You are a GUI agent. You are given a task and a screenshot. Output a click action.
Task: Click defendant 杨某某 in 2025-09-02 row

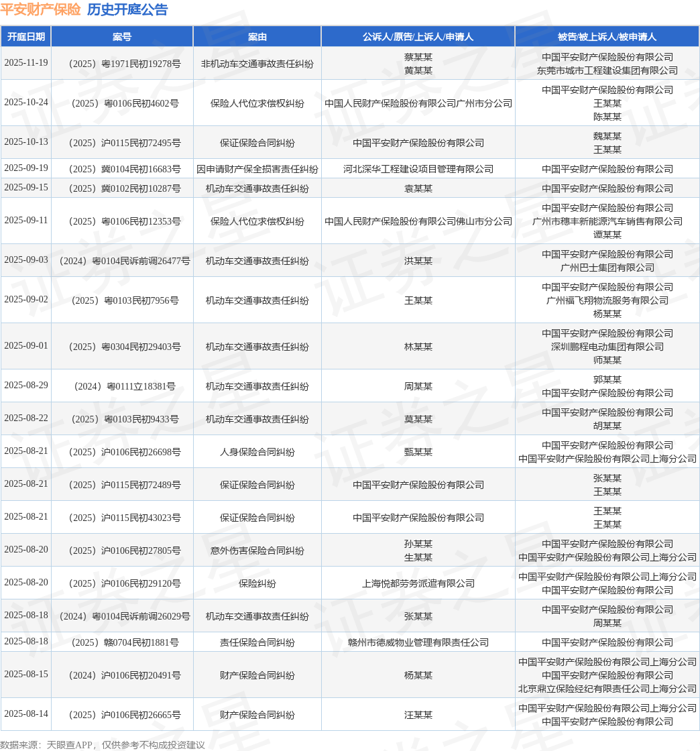pos(607,314)
